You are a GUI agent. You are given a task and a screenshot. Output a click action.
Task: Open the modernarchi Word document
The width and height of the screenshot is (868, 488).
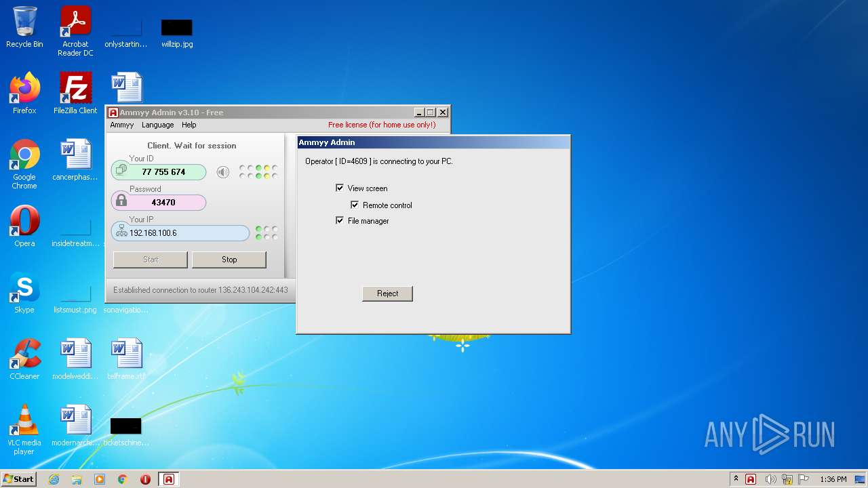(75, 426)
